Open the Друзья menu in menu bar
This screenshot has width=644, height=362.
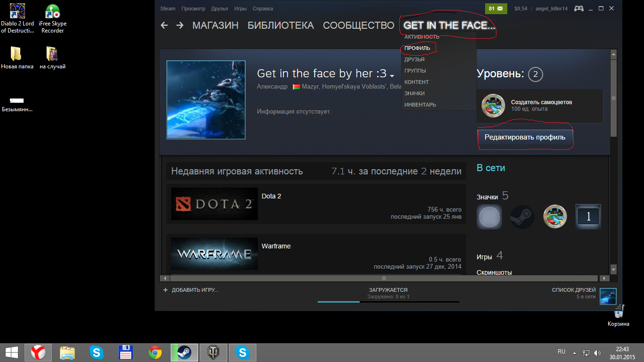pyautogui.click(x=220, y=8)
